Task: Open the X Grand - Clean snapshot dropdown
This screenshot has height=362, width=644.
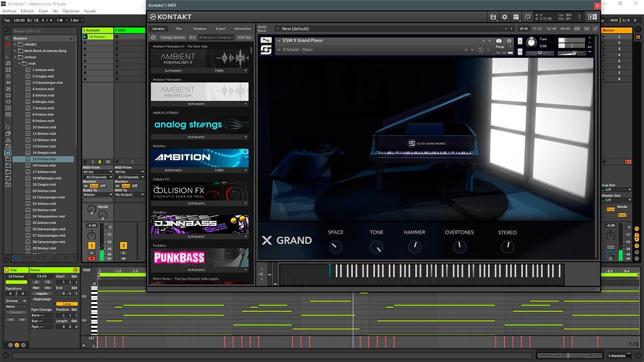Action: click(279, 50)
